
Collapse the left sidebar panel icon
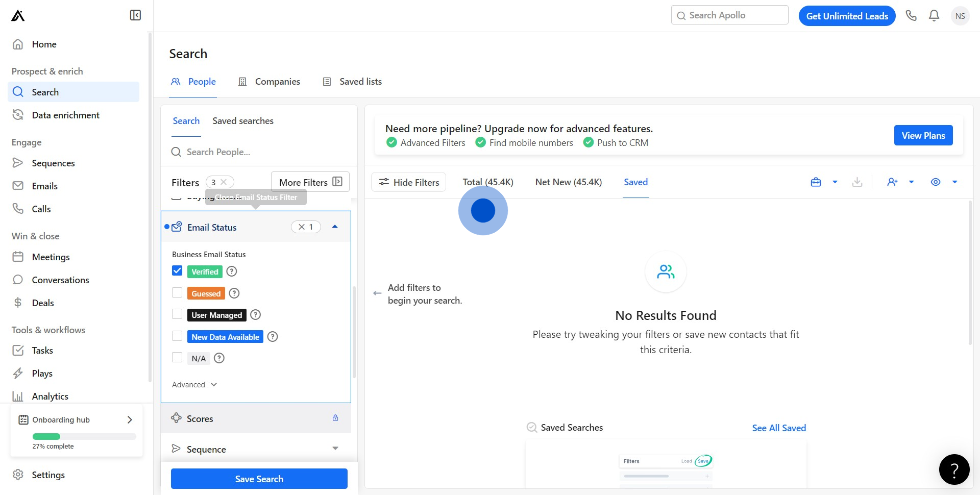[x=135, y=15]
